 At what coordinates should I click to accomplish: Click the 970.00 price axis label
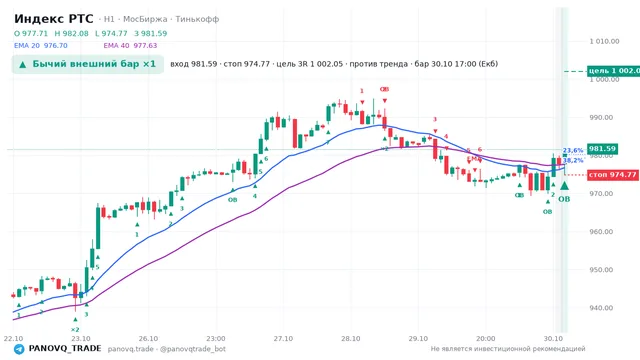coord(601,193)
